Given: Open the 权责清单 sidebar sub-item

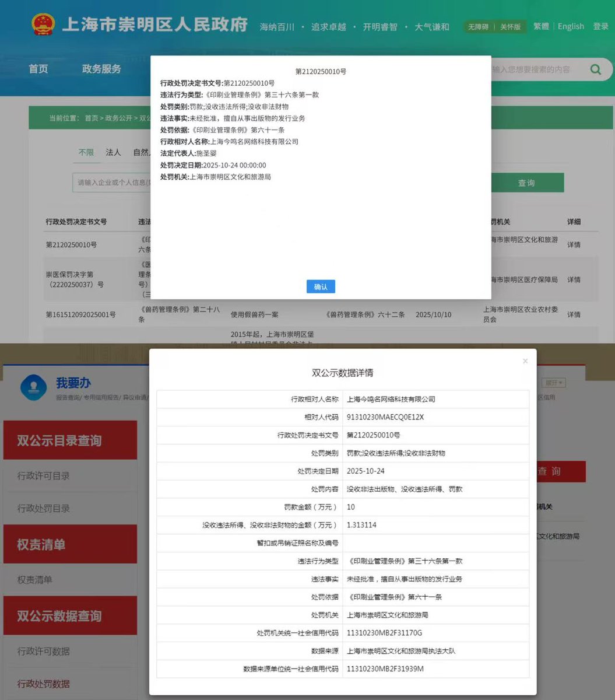Looking at the screenshot, I should [x=34, y=580].
